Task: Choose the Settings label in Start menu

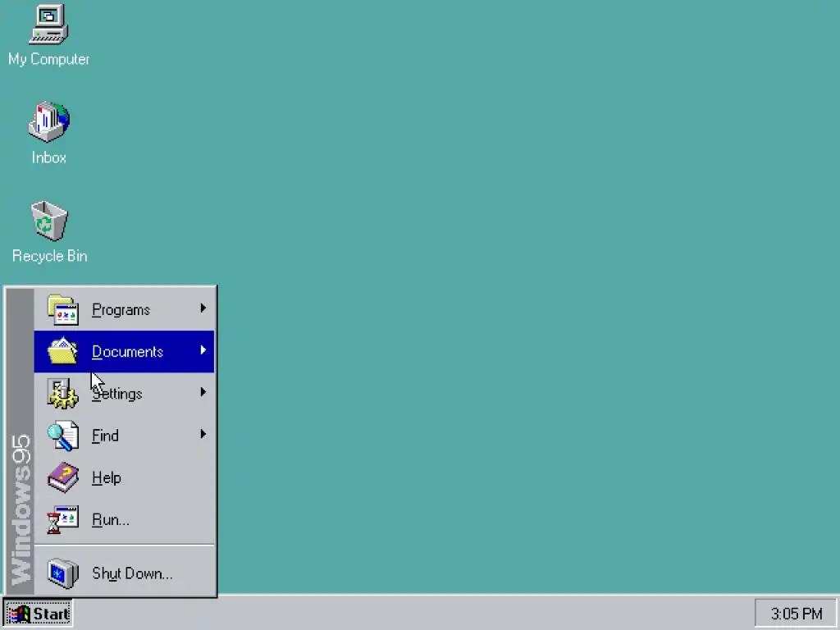Action: click(117, 395)
